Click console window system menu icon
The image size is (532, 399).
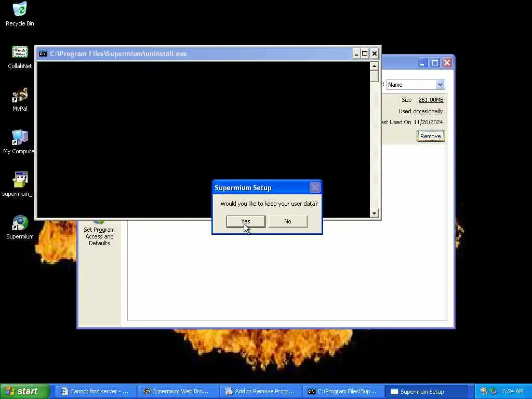click(43, 54)
